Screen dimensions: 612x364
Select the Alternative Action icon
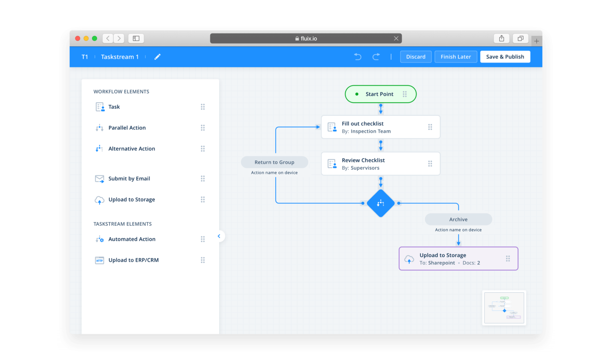click(x=99, y=149)
